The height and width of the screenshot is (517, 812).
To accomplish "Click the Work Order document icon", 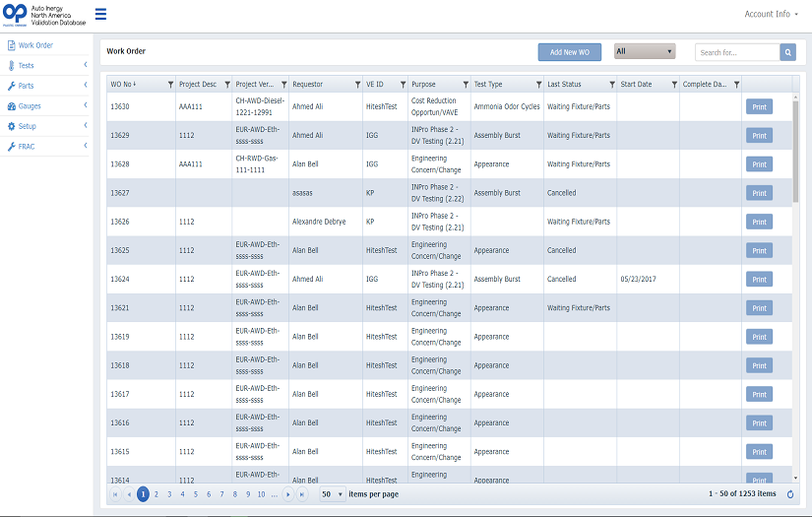I will [12, 45].
